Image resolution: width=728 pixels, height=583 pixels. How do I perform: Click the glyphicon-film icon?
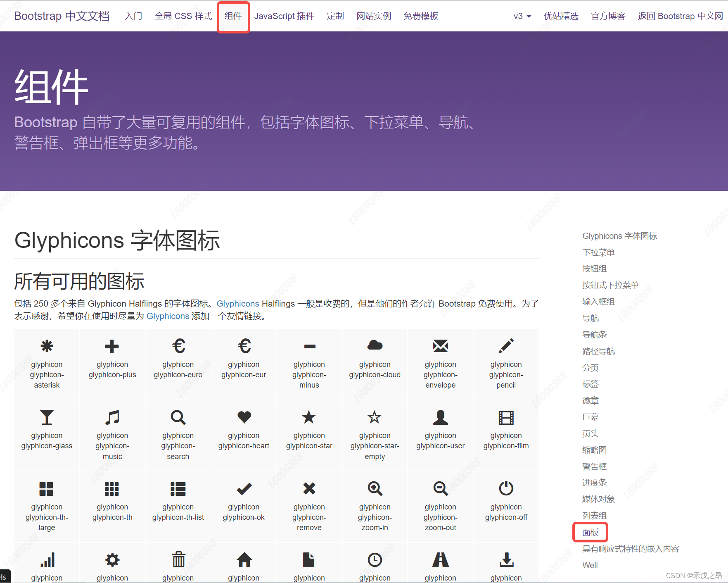tap(506, 418)
